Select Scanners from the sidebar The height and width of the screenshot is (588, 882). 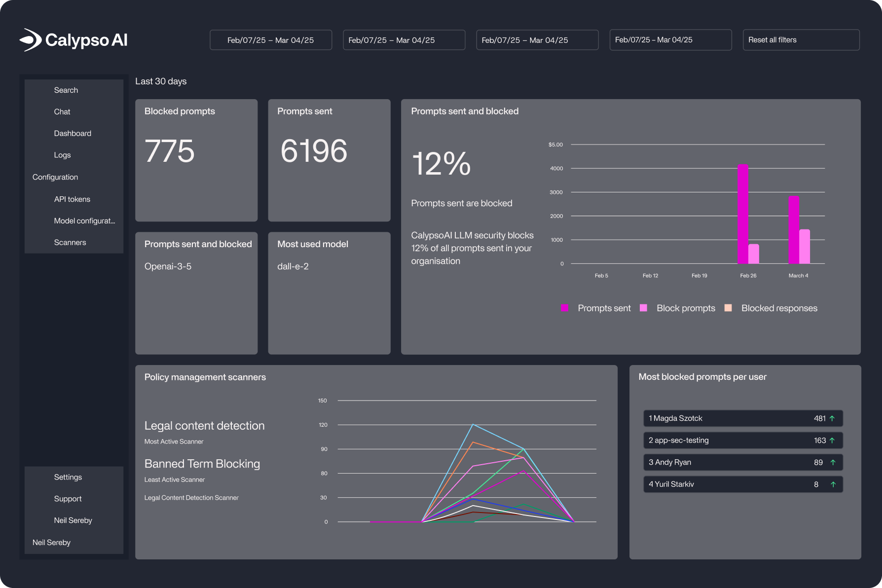70,242
